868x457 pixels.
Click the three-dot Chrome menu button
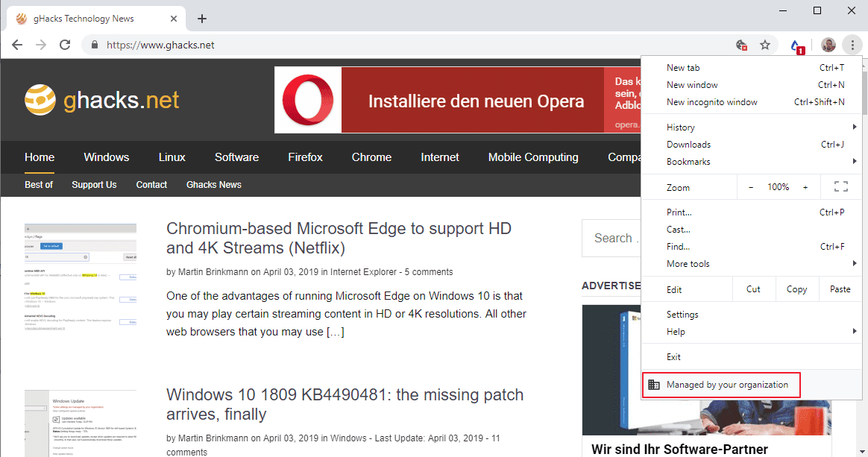click(852, 45)
